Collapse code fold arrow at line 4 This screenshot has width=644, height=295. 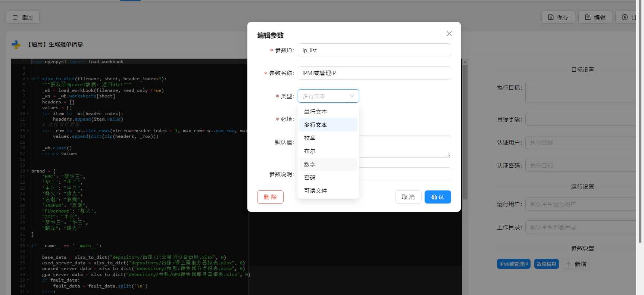[x=28, y=79]
